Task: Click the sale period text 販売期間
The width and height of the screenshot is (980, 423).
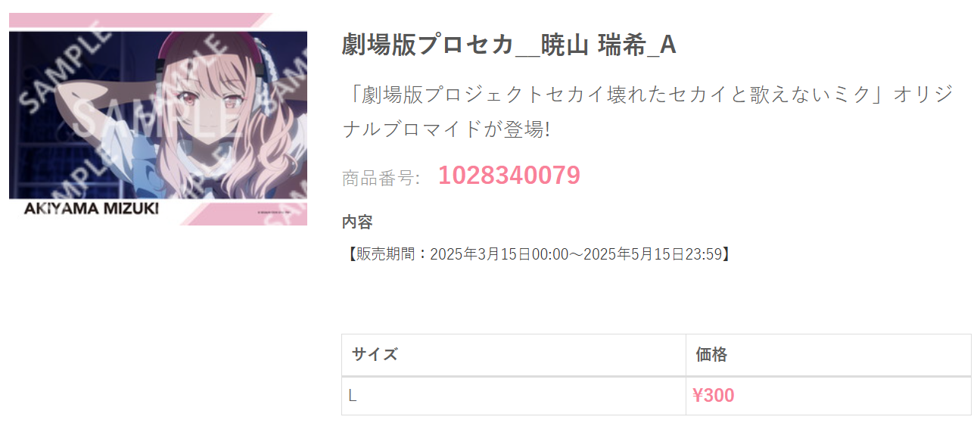Action: (x=386, y=254)
